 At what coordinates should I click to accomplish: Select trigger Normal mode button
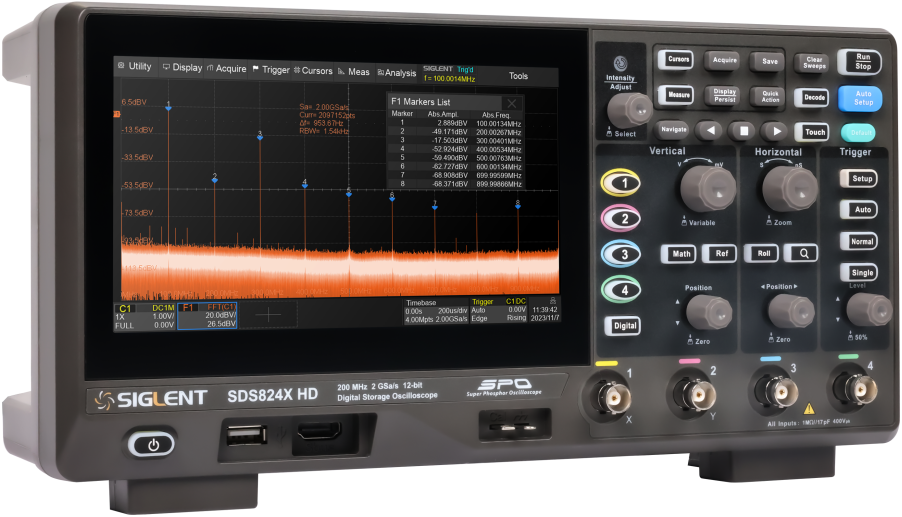[860, 242]
